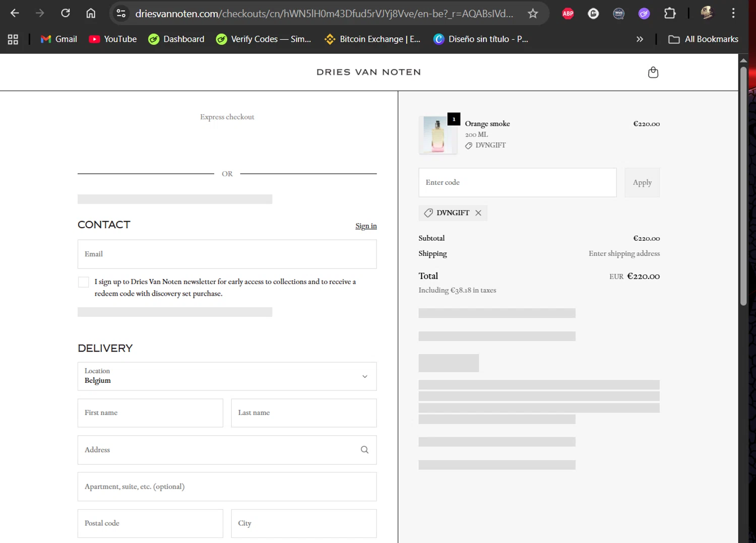The height and width of the screenshot is (543, 756).
Task: Open the ABP Adblock Plus extension
Action: pyautogui.click(x=568, y=14)
